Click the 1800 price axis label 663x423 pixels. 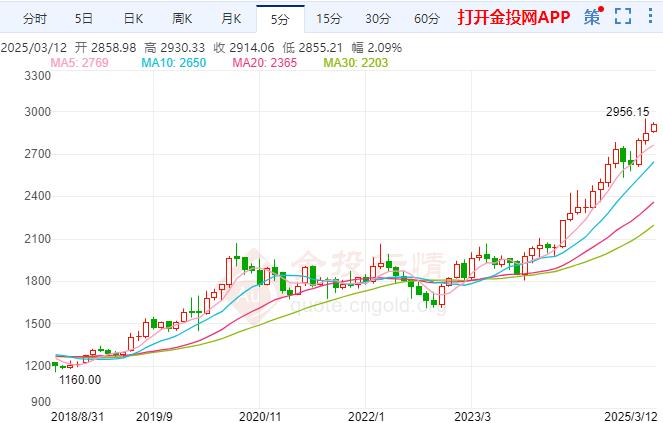(38, 281)
